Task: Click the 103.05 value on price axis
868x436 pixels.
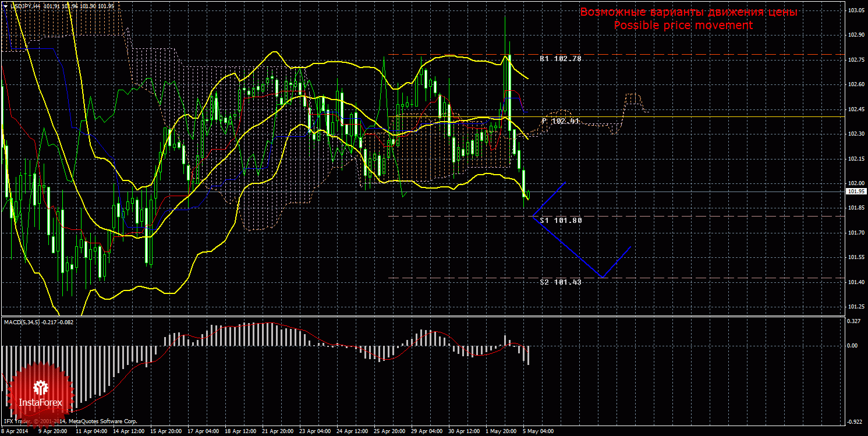Action: (x=856, y=10)
